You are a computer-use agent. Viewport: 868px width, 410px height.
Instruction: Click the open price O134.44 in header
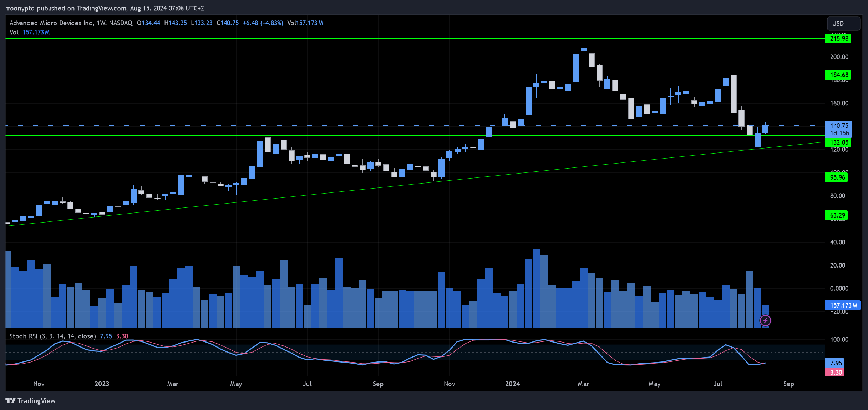tap(148, 23)
